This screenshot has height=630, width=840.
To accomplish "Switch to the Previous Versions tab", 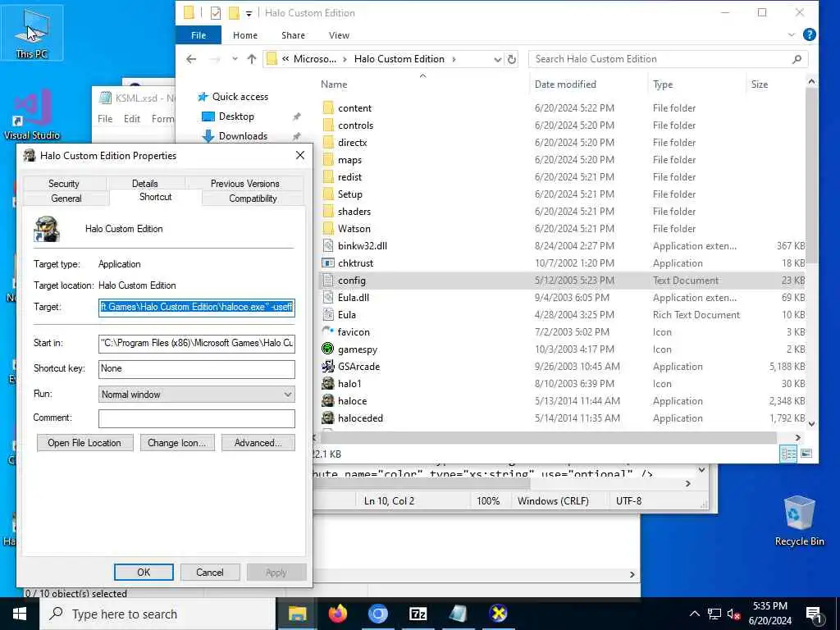I will 244,183.
